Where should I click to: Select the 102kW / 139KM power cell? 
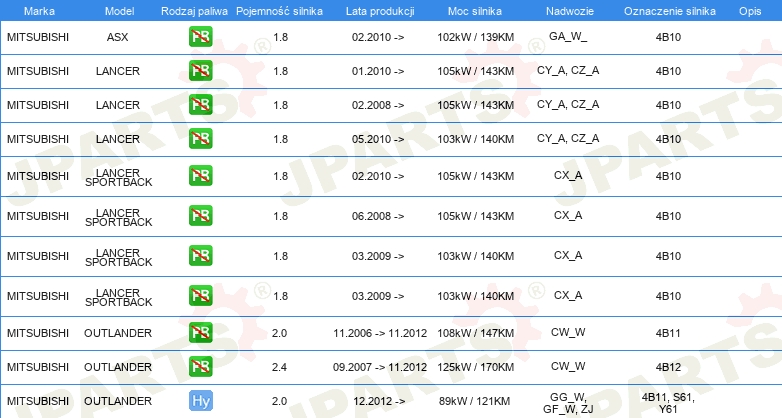[x=475, y=37]
